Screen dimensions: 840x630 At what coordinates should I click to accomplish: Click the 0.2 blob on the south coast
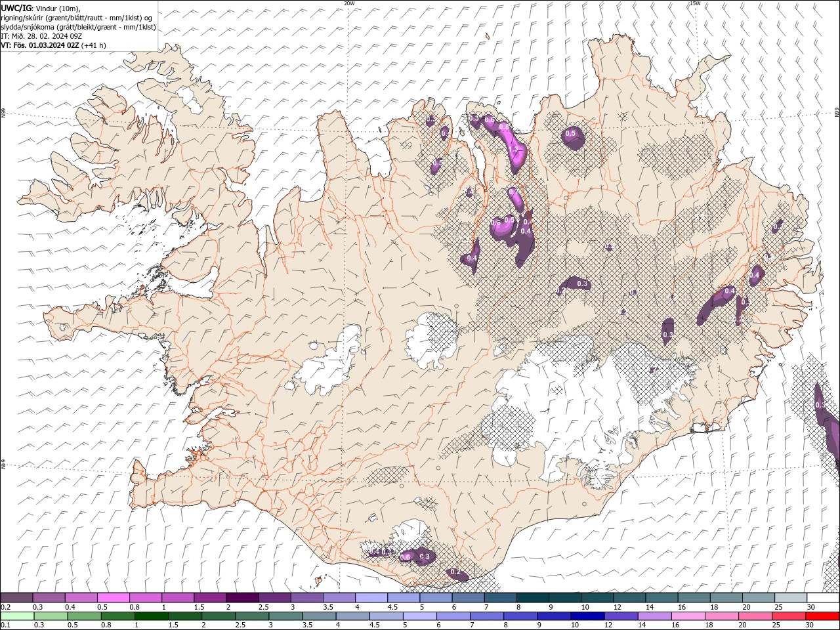(x=457, y=574)
